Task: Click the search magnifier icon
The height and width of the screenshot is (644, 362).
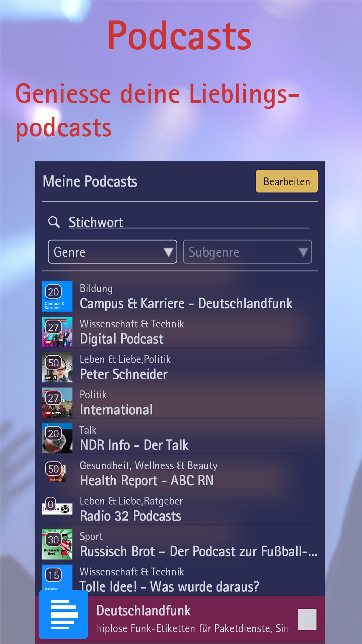Action: [54, 222]
